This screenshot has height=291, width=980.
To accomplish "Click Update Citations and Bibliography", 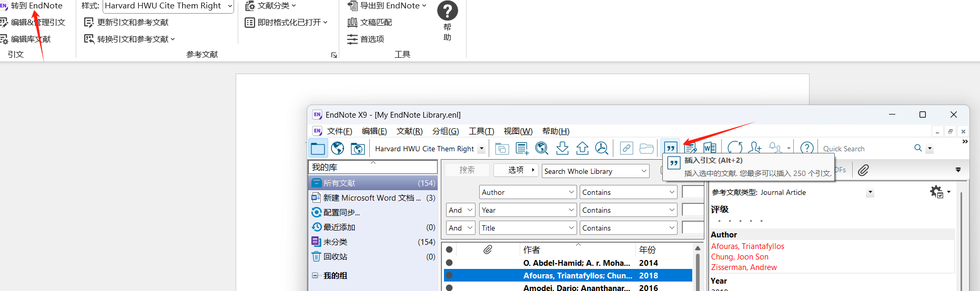I will (126, 23).
